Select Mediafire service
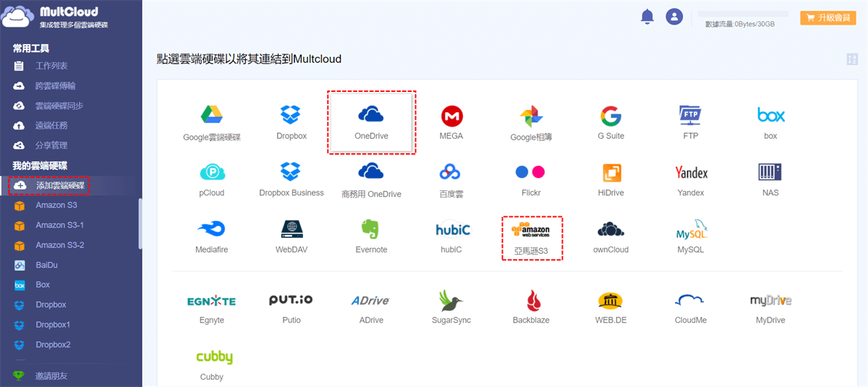This screenshot has width=868, height=387. click(x=212, y=229)
